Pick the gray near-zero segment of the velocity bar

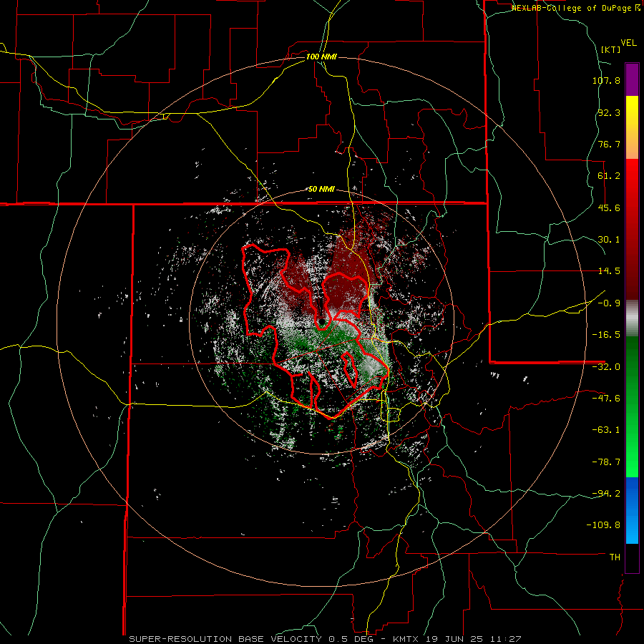coord(632,318)
